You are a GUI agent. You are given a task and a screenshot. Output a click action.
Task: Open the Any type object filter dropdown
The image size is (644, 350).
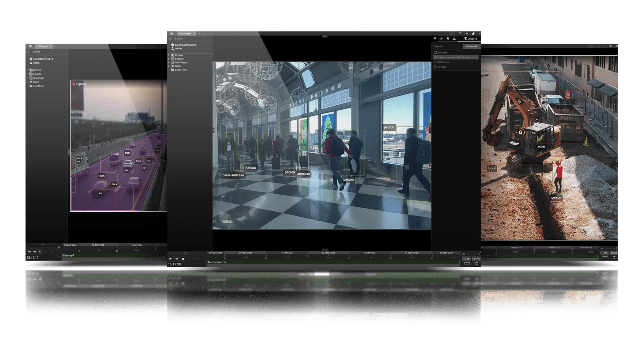point(442,67)
